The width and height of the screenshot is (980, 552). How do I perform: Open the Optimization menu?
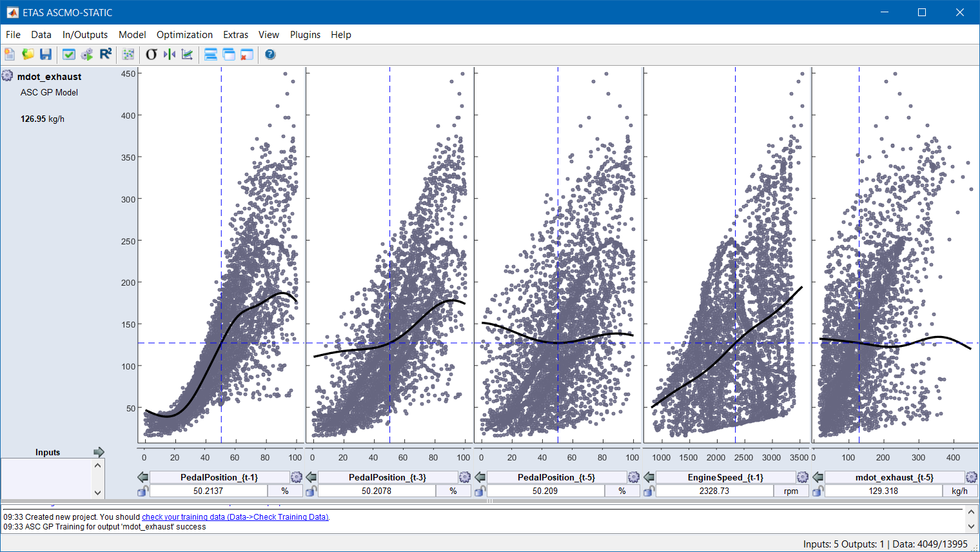[184, 35]
